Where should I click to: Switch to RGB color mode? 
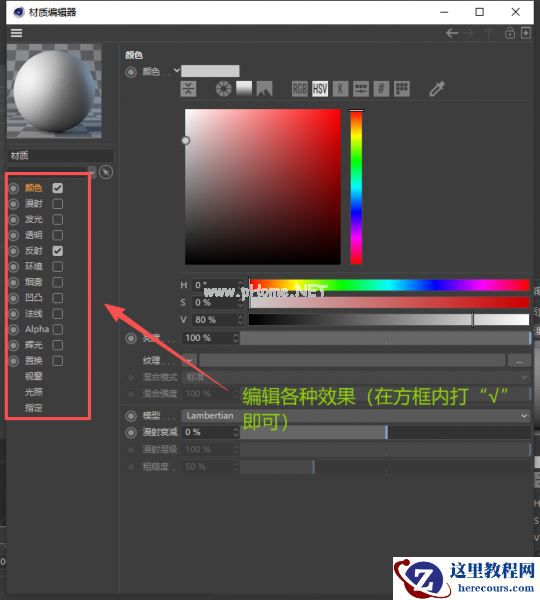(299, 89)
